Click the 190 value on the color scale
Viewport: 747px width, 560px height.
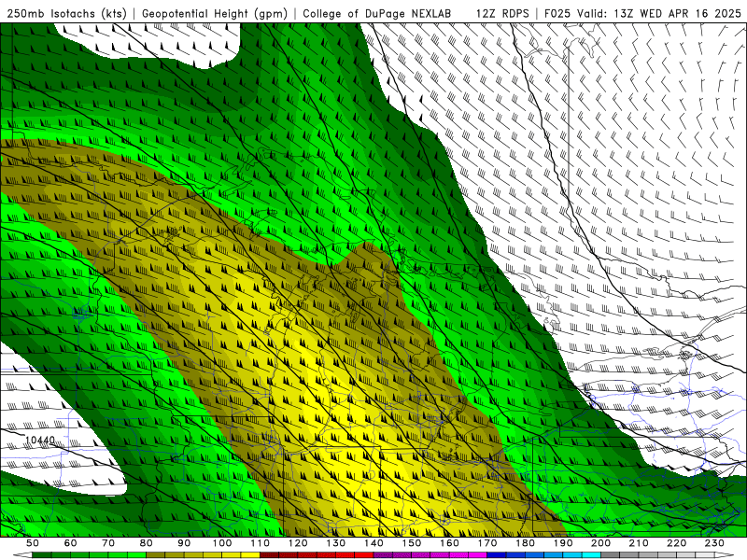(x=563, y=543)
